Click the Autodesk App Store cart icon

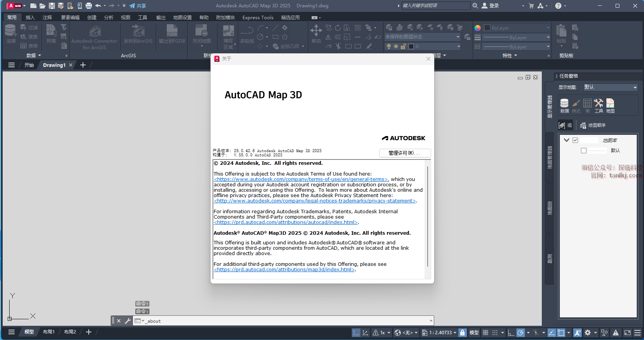click(x=531, y=6)
